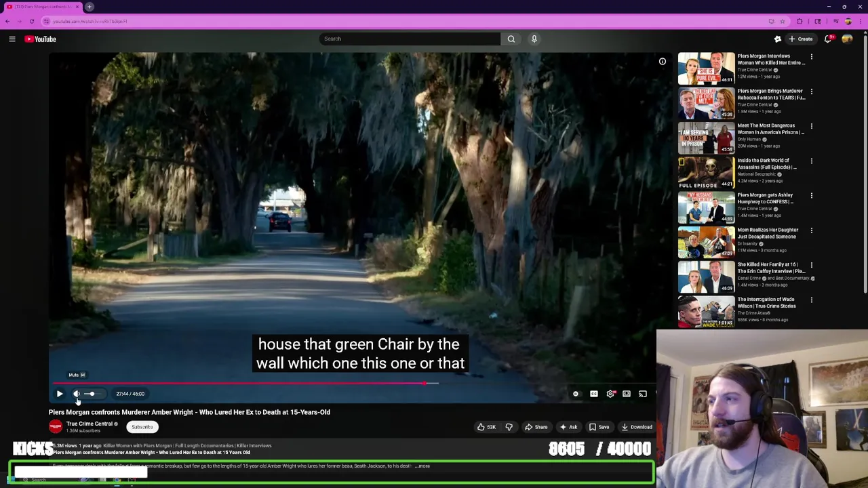
Task: Click the sparkle icon beside Create
Action: (778, 39)
